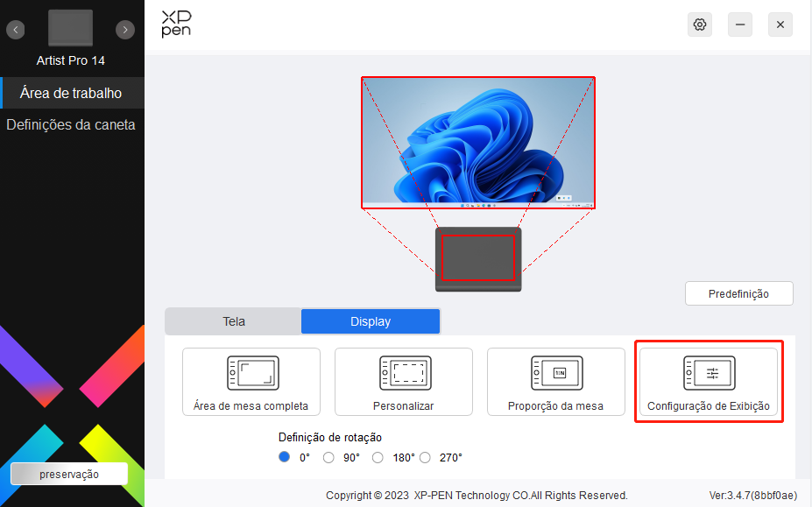Open the Área de trabalho section

click(72, 93)
